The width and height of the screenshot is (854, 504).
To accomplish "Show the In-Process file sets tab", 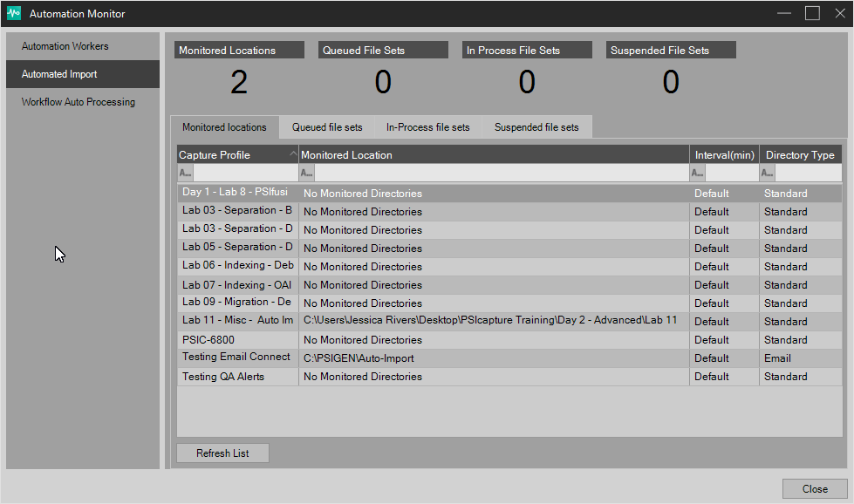I will pyautogui.click(x=428, y=126).
